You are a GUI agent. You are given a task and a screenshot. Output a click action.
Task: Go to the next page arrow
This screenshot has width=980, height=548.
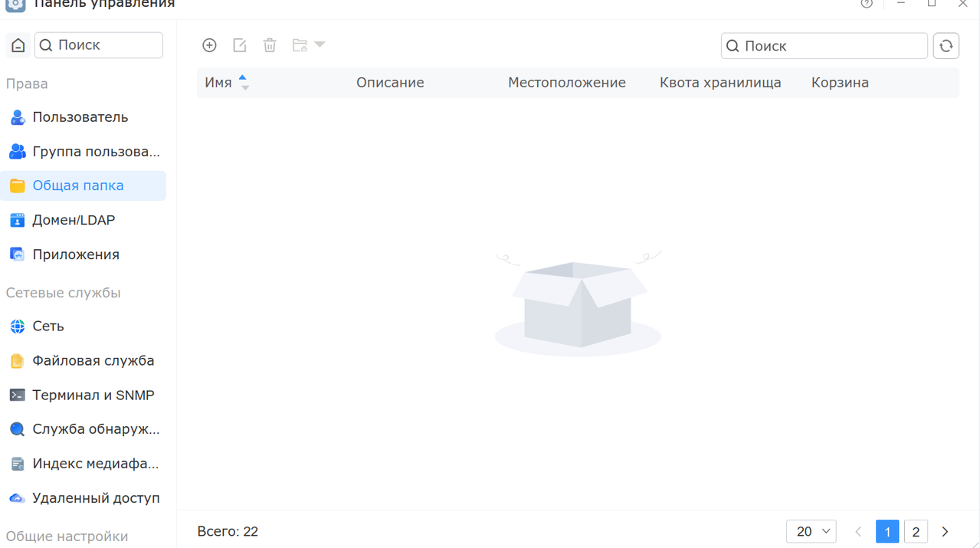(x=945, y=531)
